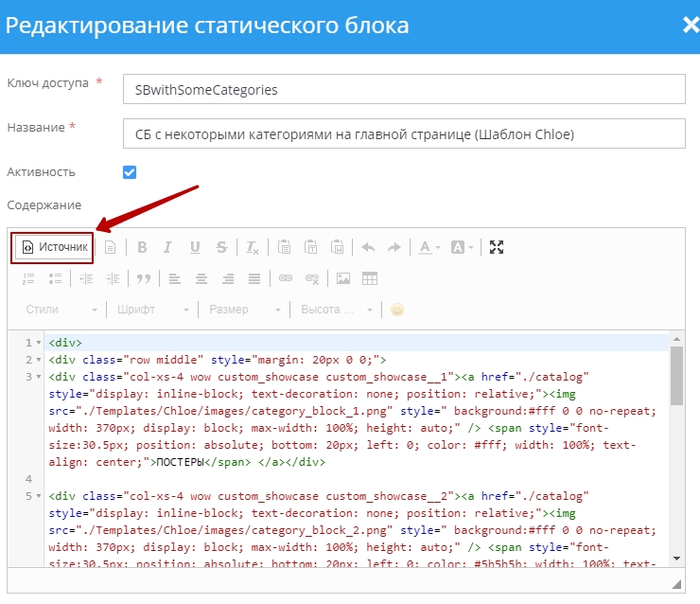Click the block quote icon
This screenshot has width=700, height=604.
click(x=144, y=278)
